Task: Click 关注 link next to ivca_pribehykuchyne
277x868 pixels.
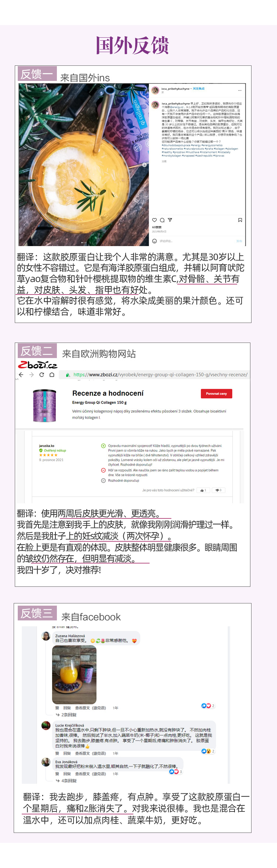Action: 199,89
